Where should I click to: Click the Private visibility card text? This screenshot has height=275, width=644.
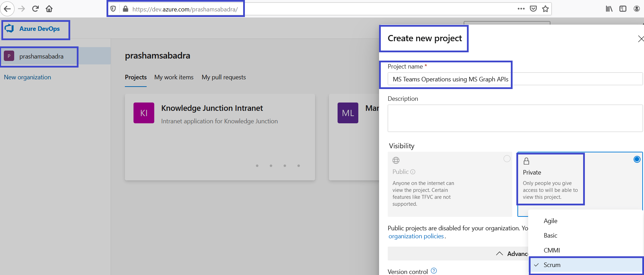pos(550,190)
